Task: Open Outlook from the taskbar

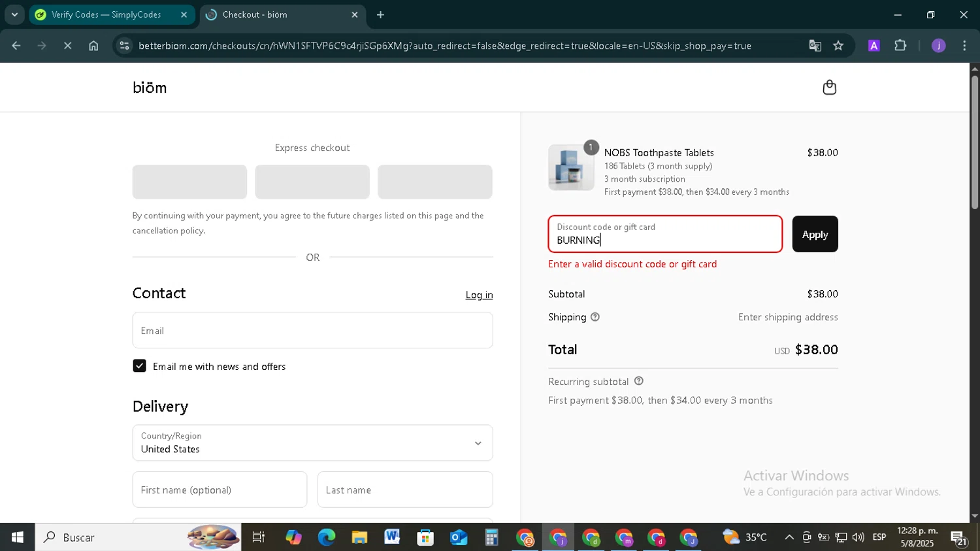Action: point(459,537)
